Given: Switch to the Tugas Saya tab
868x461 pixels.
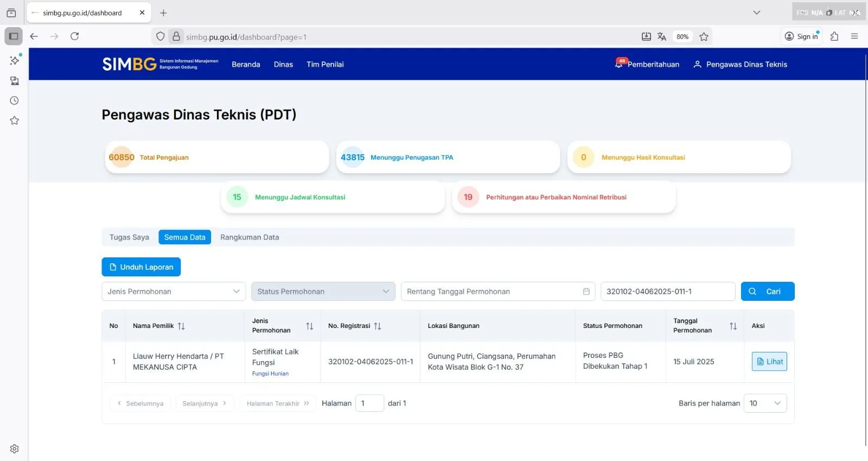Looking at the screenshot, I should 129,237.
